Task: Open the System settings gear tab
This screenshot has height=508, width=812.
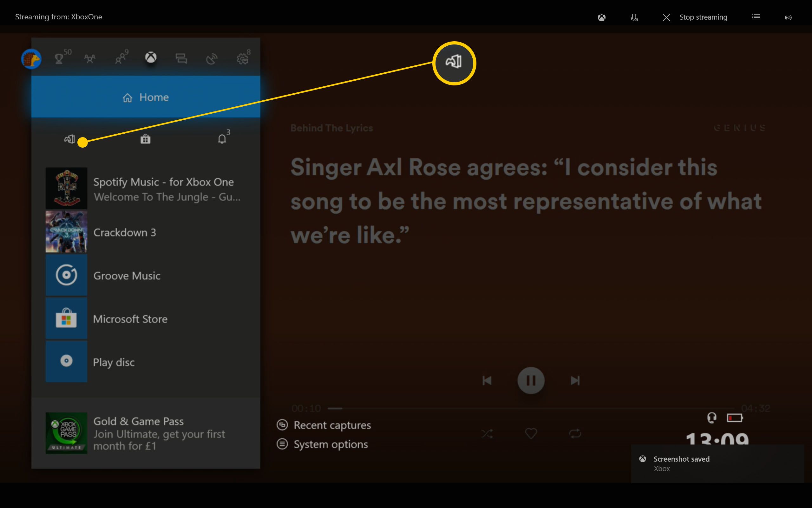Action: [243, 59]
